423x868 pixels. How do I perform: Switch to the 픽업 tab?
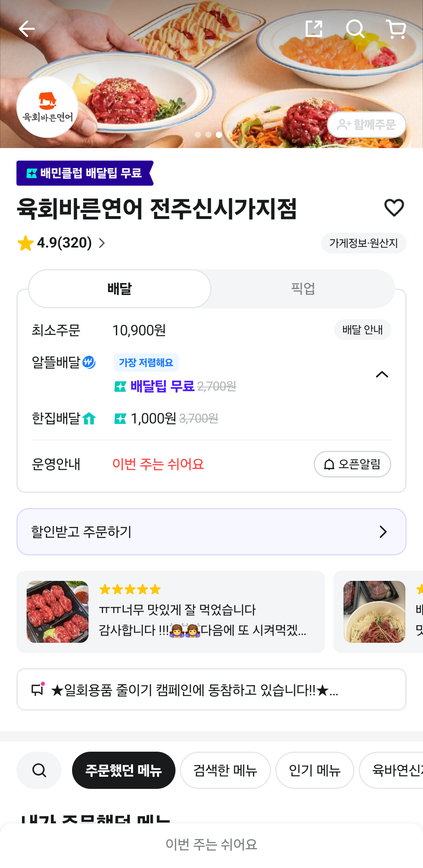click(303, 289)
